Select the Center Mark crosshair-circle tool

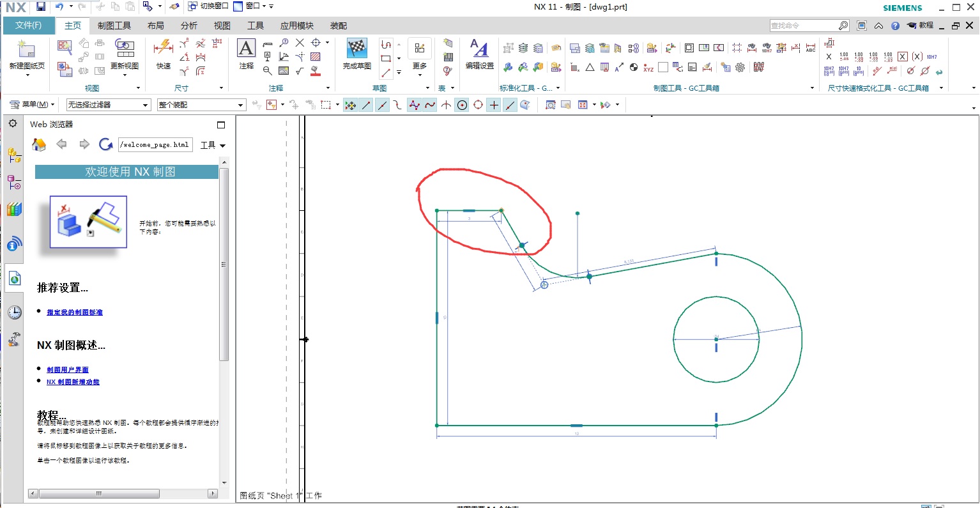[316, 43]
